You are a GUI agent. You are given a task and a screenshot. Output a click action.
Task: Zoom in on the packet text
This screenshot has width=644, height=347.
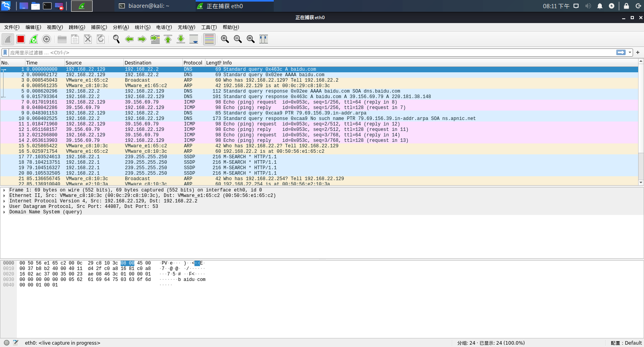click(225, 39)
